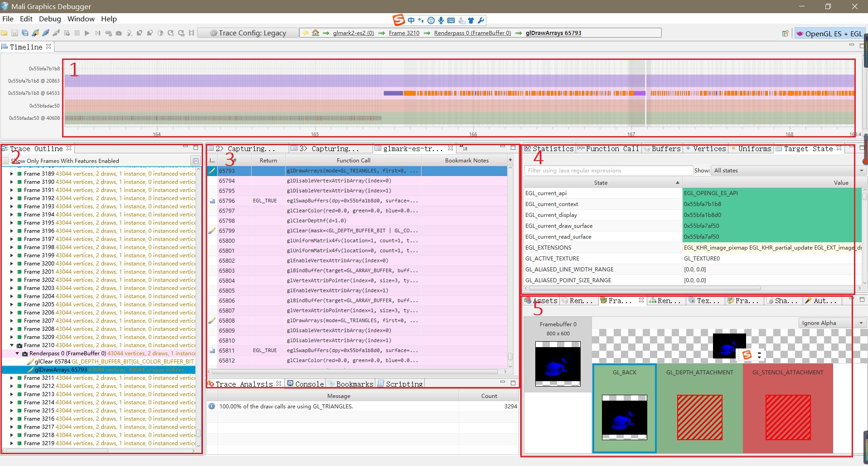
Task: Click the home icon in the breadcrumb bar
Action: pos(315,33)
